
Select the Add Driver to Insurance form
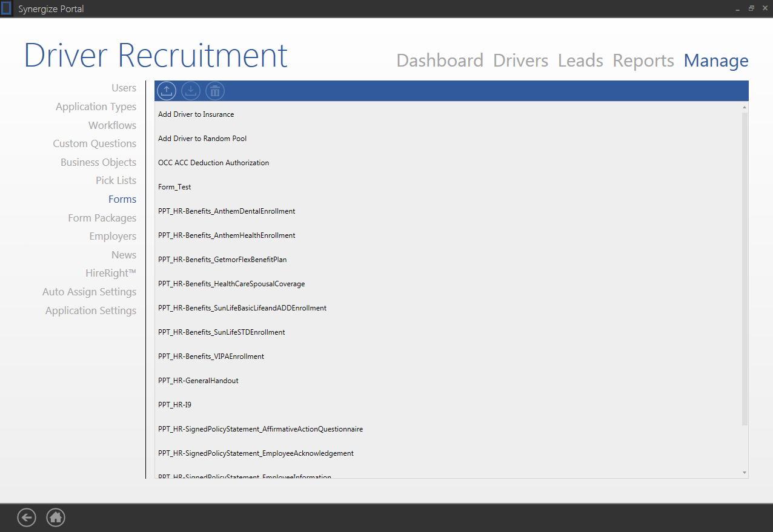click(x=196, y=114)
